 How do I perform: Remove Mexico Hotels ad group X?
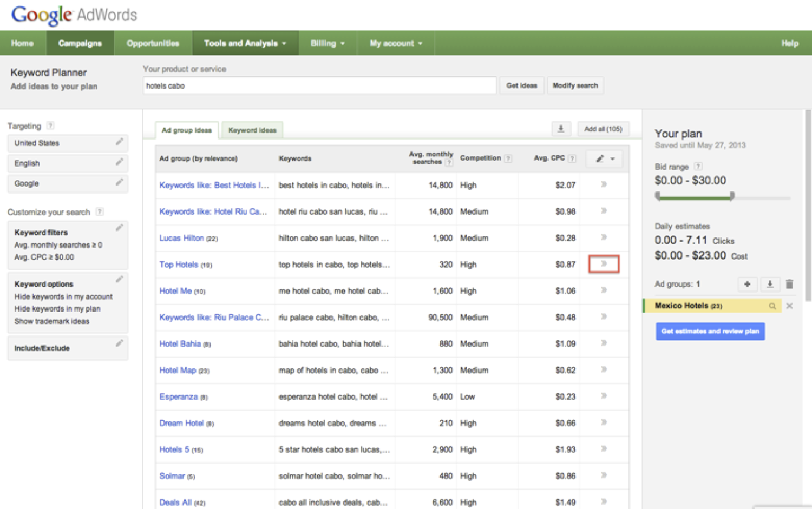[x=790, y=306]
